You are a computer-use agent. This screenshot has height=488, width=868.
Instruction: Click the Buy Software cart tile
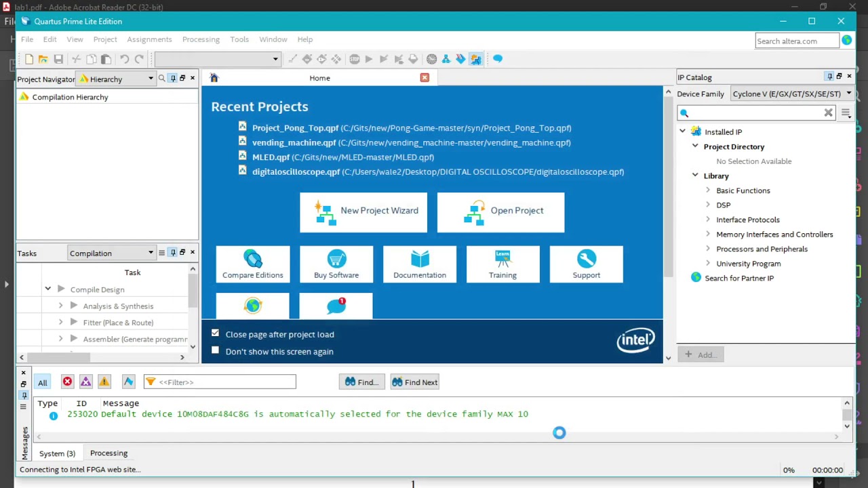336,264
